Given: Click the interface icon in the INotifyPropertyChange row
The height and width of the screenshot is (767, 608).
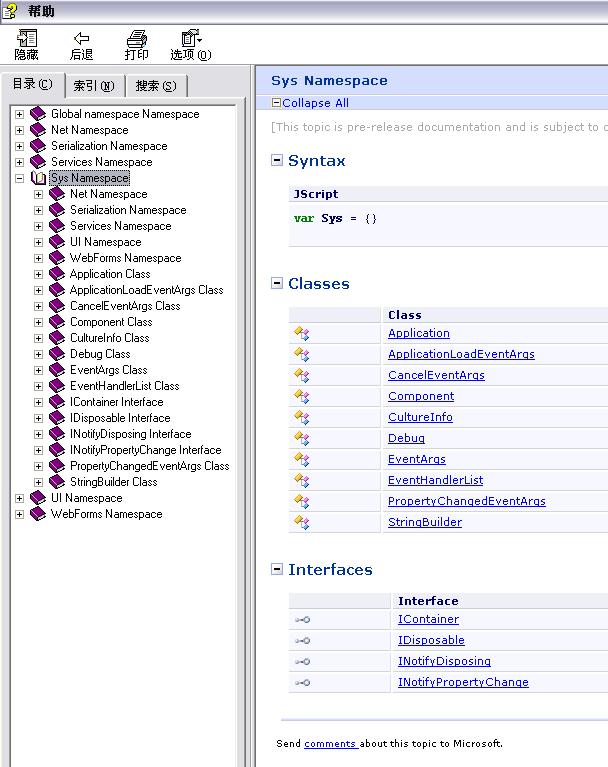Looking at the screenshot, I should coord(302,683).
